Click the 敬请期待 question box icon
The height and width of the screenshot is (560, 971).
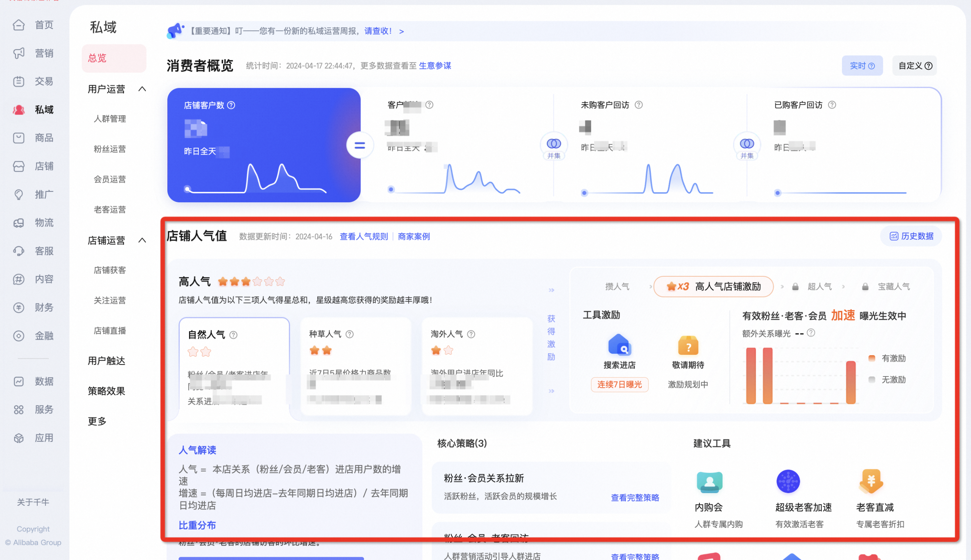[x=689, y=345]
